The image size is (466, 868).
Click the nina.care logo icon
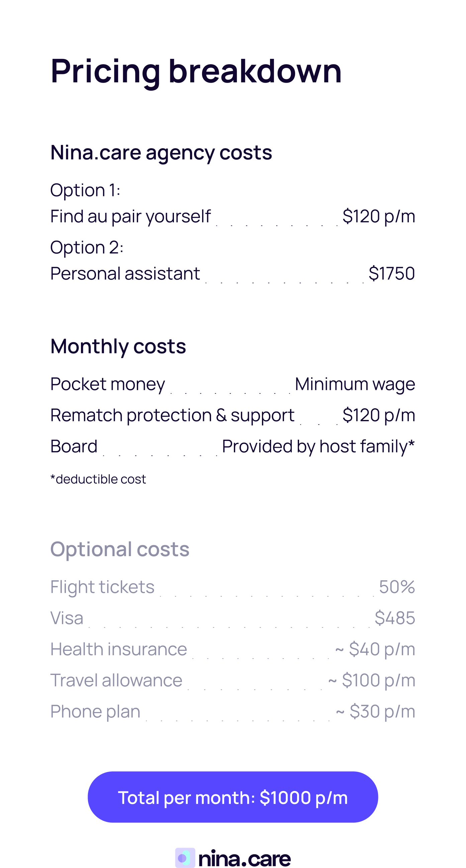click(185, 858)
